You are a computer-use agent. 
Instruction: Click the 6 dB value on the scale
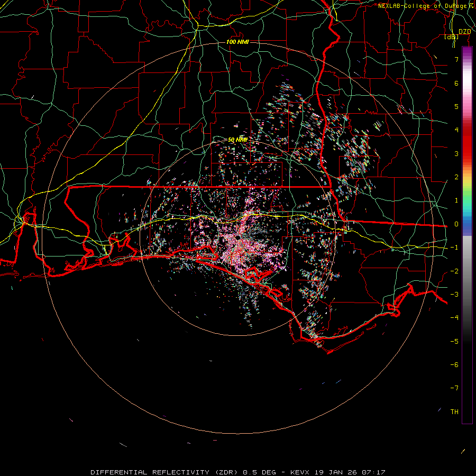pyautogui.click(x=456, y=83)
